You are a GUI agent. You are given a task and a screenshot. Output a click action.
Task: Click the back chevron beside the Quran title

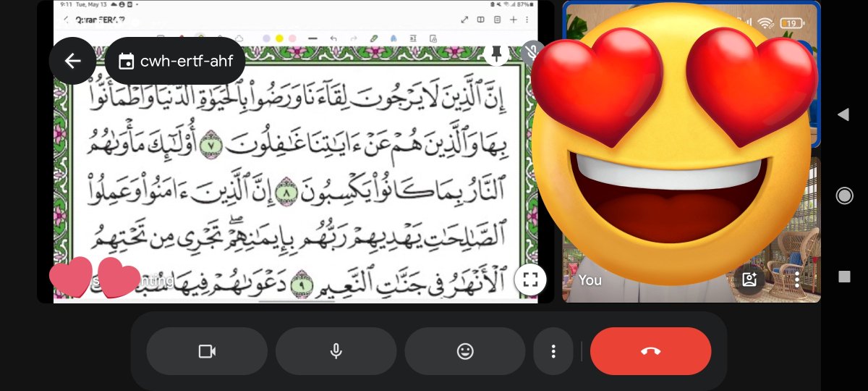tap(65, 20)
